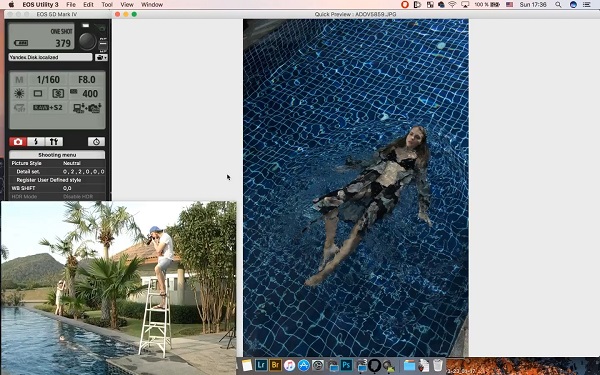The image size is (600, 375).
Task: Click the shots remaining count 379
Action: pyautogui.click(x=63, y=43)
